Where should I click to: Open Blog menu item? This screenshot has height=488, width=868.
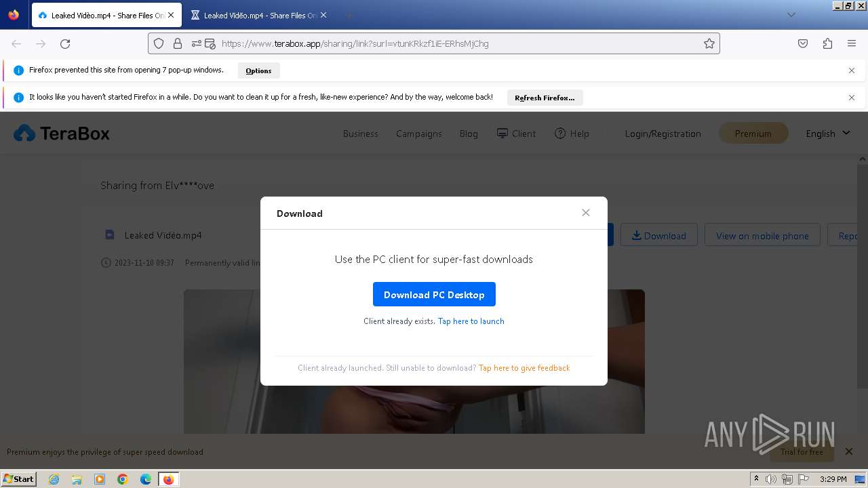point(469,134)
